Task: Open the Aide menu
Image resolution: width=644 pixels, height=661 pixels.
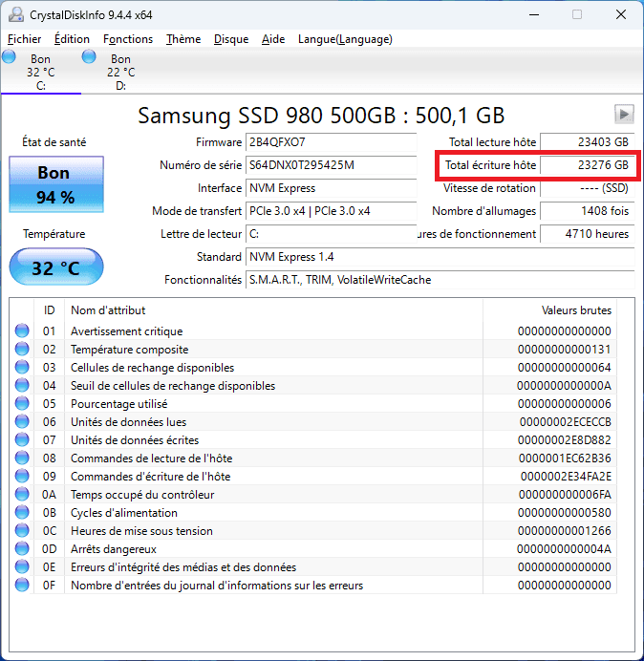Action: pos(273,39)
